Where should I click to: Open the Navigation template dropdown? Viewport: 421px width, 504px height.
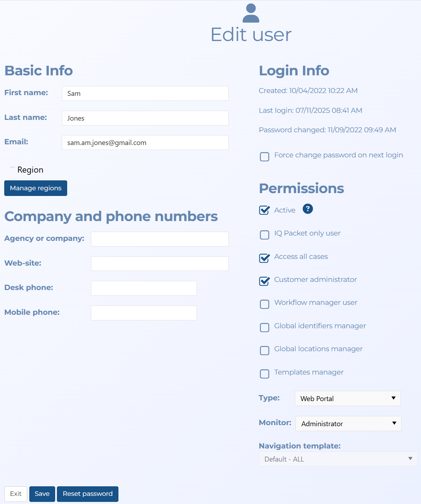pyautogui.click(x=338, y=459)
